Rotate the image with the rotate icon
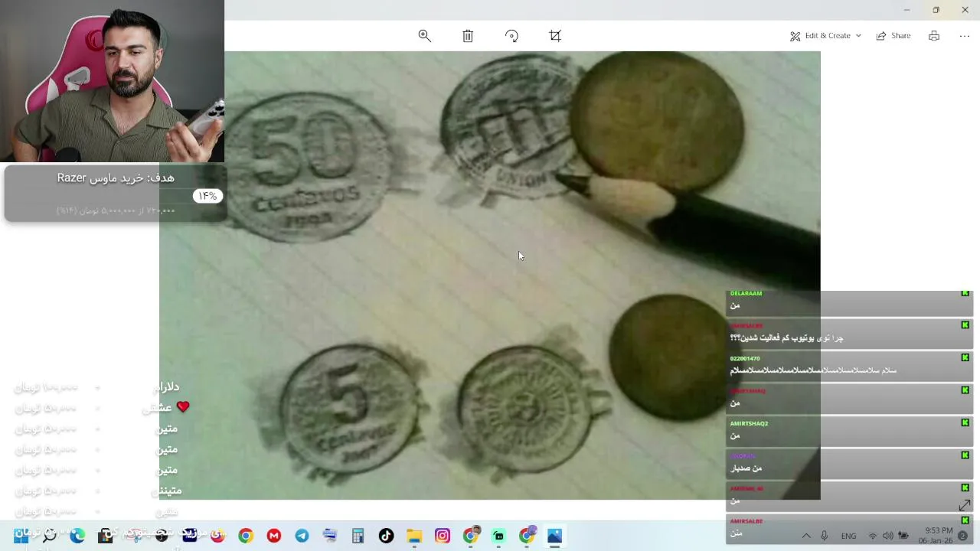Viewport: 980px width, 551px height. 511,36
